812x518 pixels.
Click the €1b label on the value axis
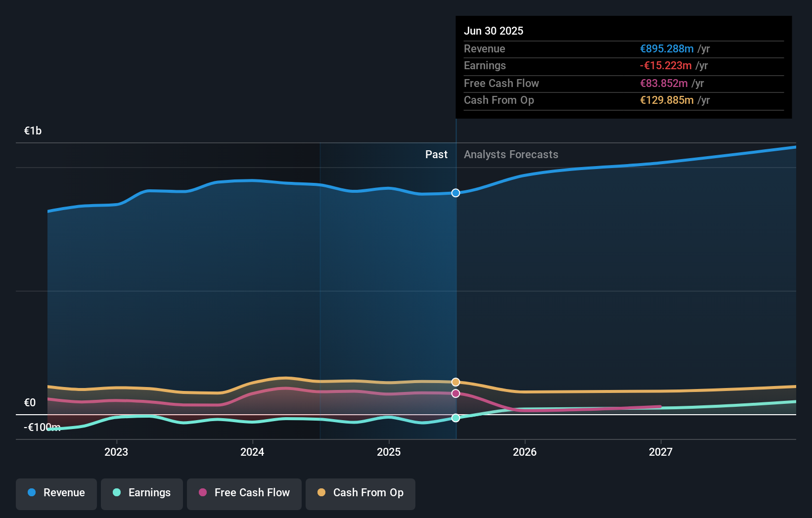coord(32,130)
